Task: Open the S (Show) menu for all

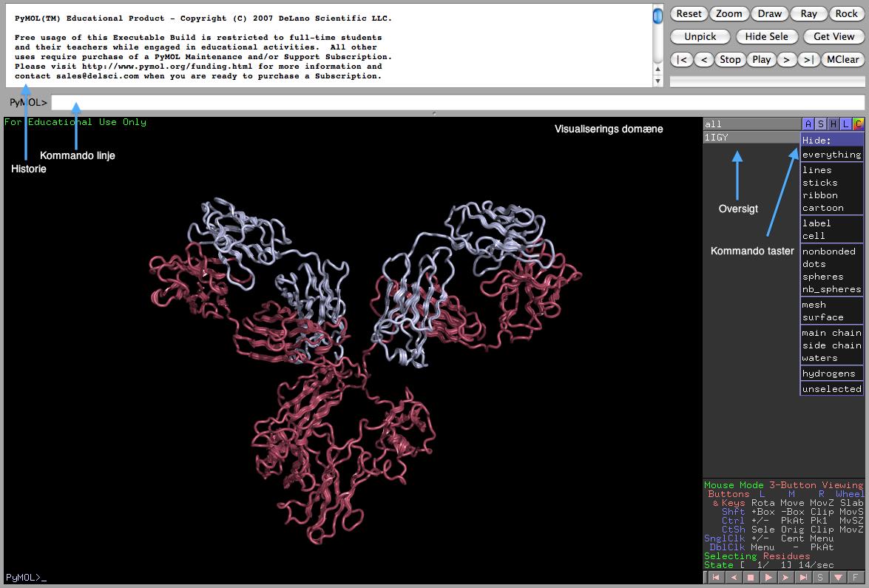Action: (x=821, y=124)
